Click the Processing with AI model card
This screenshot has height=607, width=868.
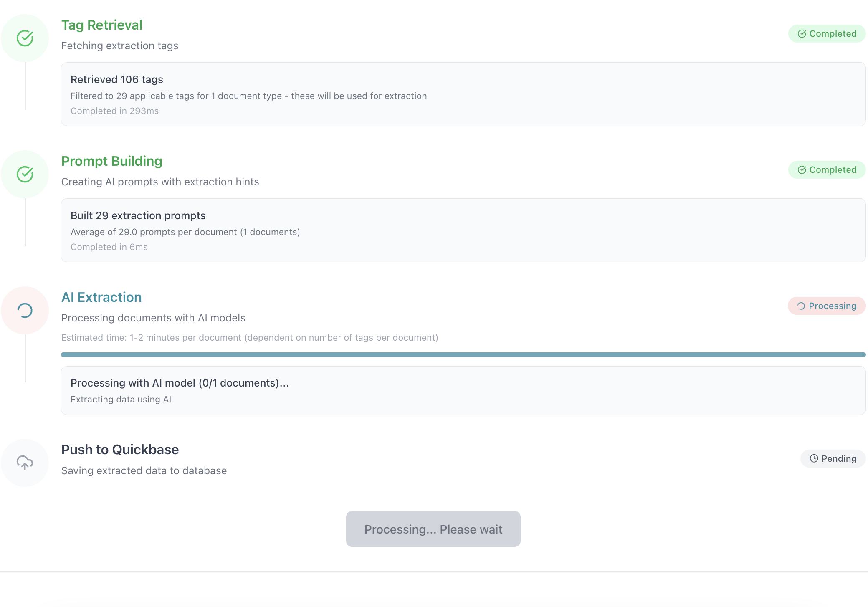pyautogui.click(x=463, y=391)
